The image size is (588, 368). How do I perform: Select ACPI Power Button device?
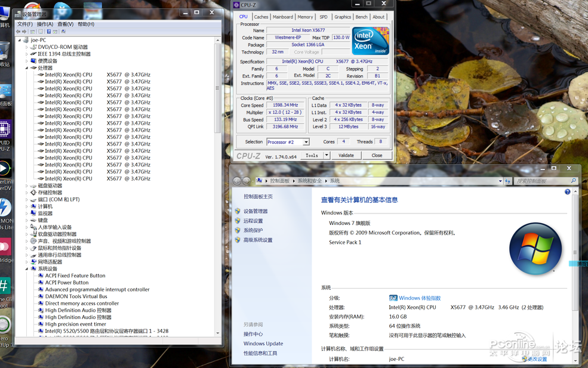point(67,282)
